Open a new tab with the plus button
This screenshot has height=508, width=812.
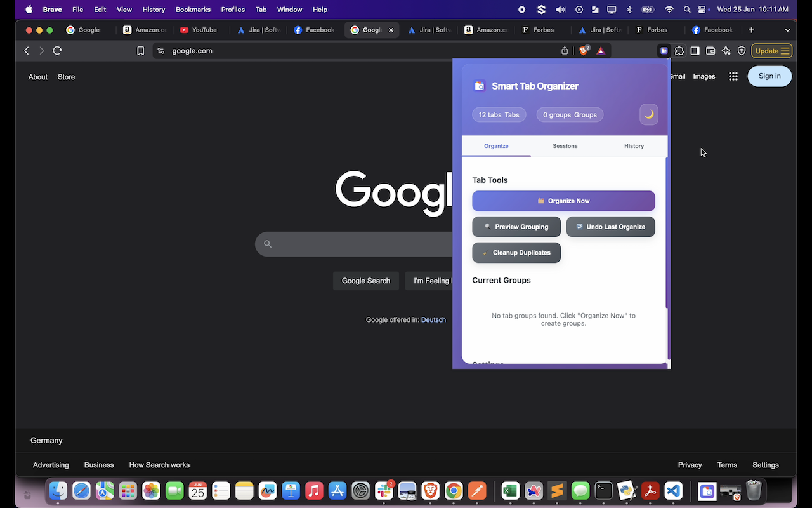[751, 30]
